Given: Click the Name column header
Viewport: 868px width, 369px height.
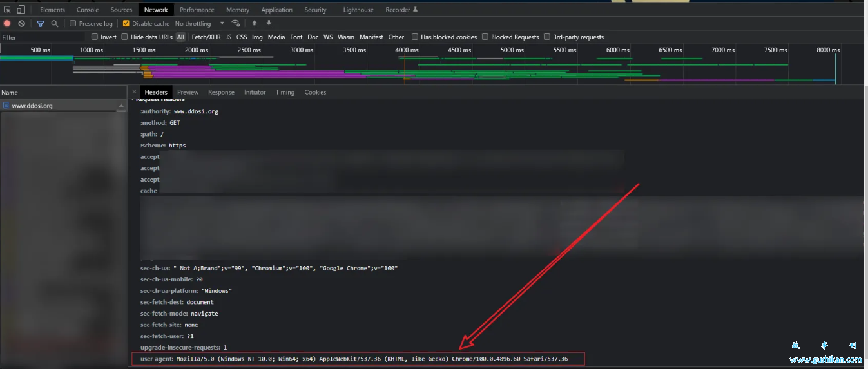Looking at the screenshot, I should pyautogui.click(x=63, y=93).
